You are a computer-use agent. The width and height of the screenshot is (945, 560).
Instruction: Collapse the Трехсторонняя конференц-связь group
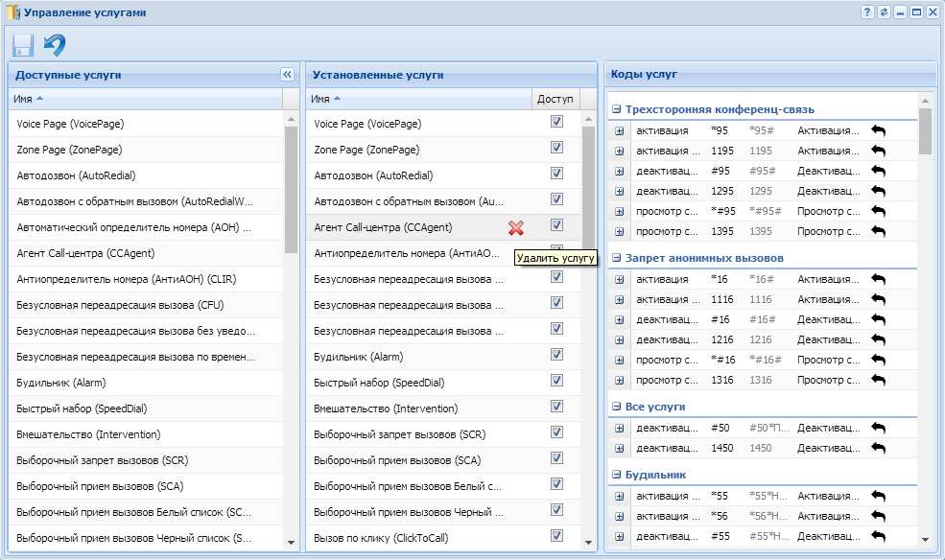click(617, 109)
